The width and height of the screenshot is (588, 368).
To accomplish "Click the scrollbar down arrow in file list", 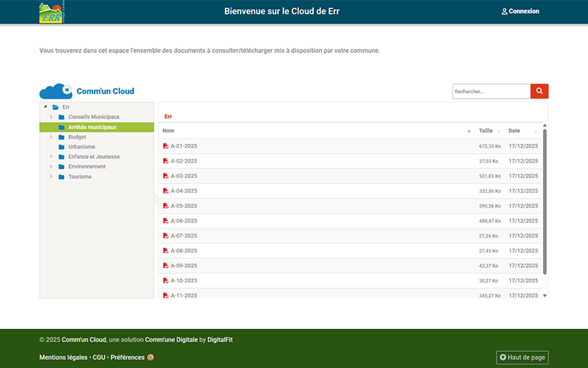I will pyautogui.click(x=545, y=296).
